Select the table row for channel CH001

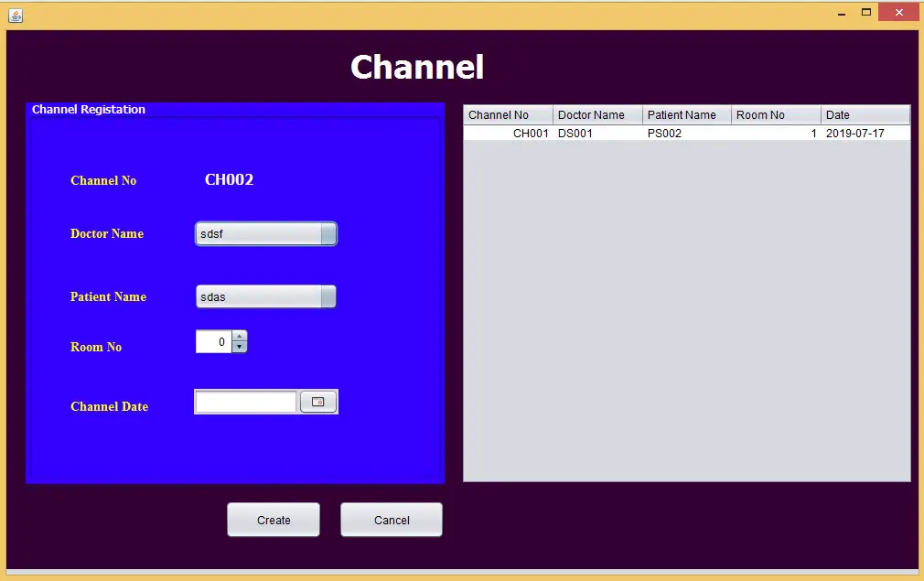[640, 133]
